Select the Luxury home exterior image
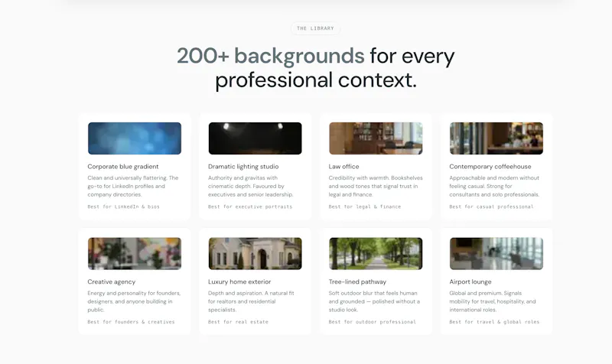The image size is (612, 364). [255, 254]
